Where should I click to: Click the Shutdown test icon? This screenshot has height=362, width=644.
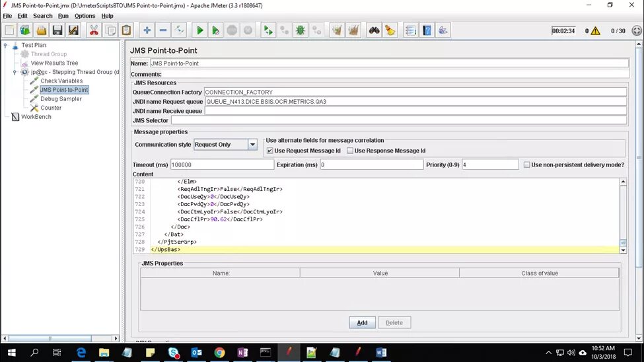pos(248,30)
